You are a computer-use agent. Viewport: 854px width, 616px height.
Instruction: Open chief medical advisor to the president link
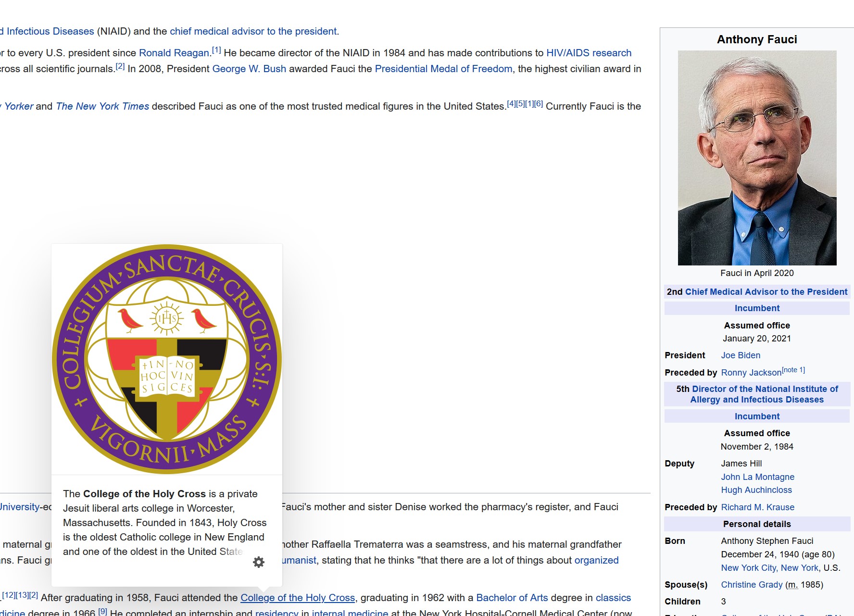point(253,31)
